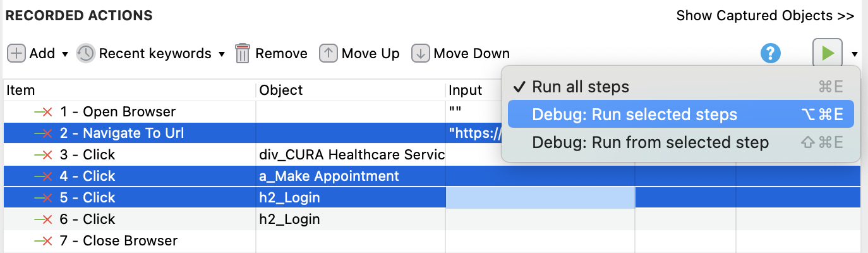Click the Move Up arrow icon
This screenshot has height=253, width=868.
coord(328,54)
